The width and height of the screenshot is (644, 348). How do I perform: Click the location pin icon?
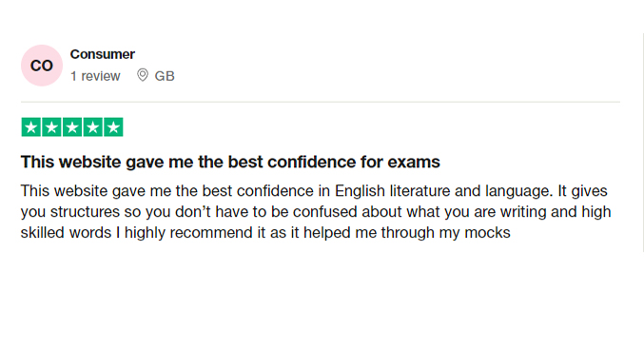142,75
